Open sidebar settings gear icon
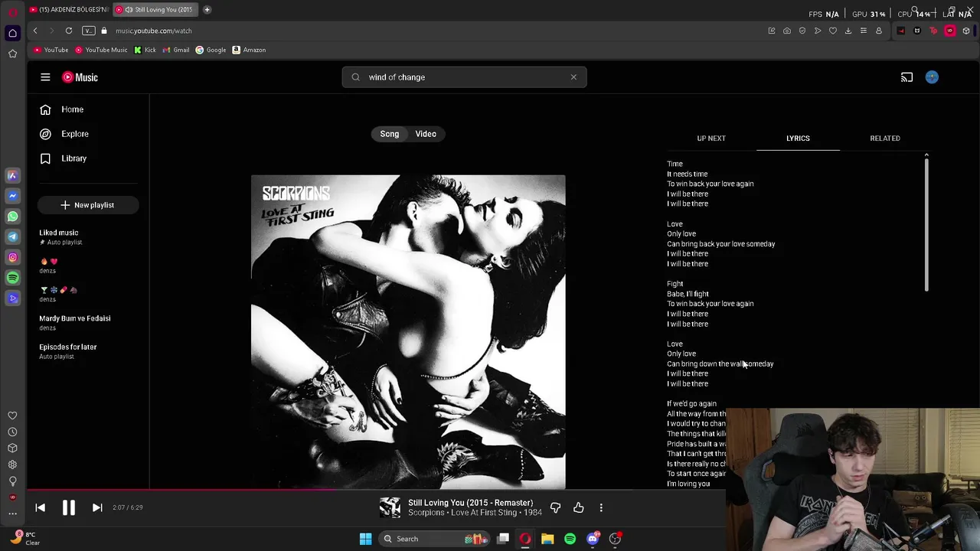 (12, 465)
